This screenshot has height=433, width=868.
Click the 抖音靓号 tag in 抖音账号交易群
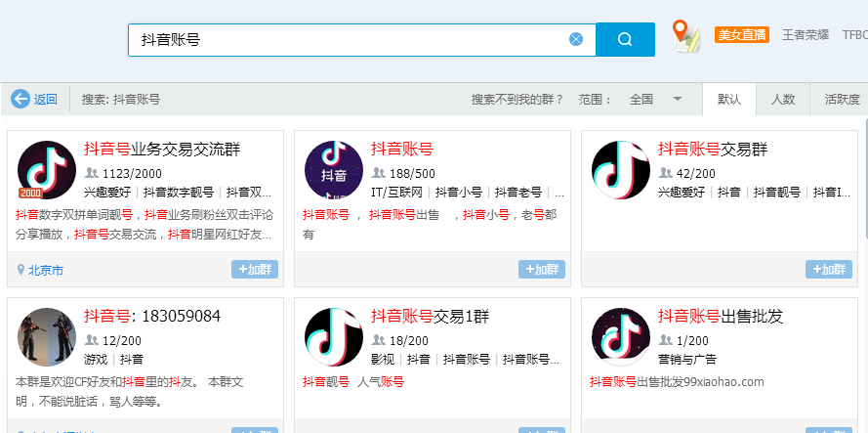(x=776, y=193)
